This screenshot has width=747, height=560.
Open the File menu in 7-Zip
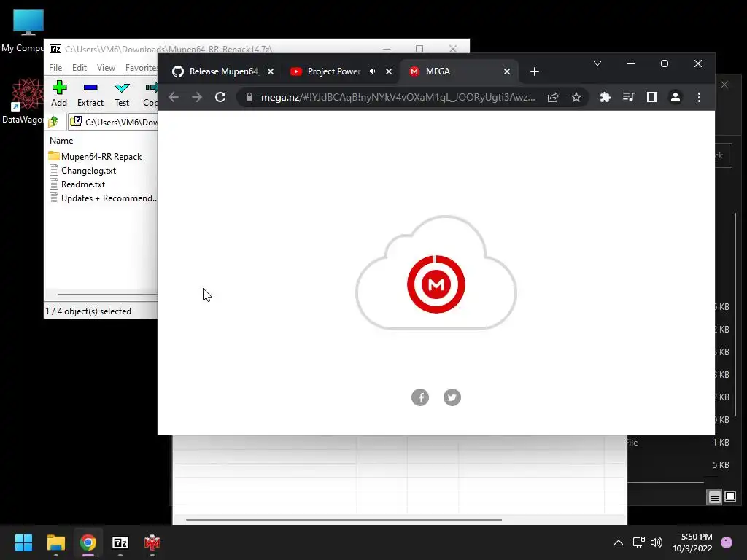click(55, 68)
